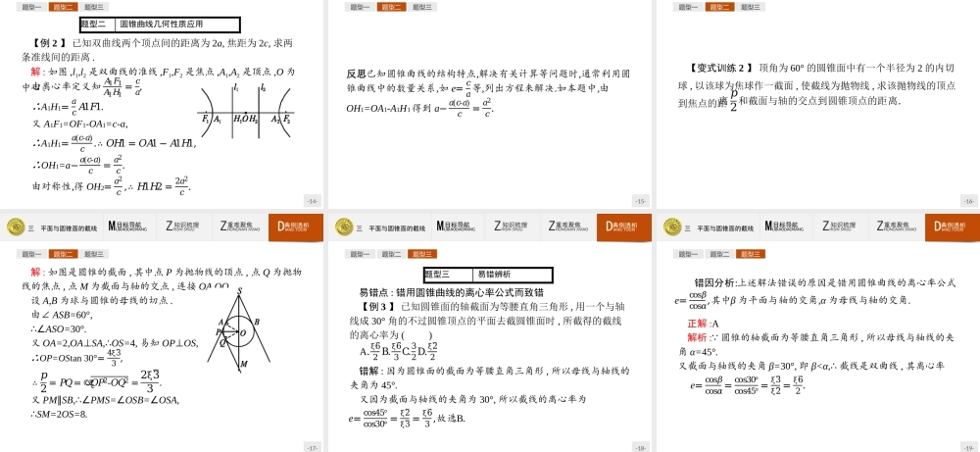Click red 解 label on slide 17
Viewport: 980px width, 452px height.
click(35, 272)
